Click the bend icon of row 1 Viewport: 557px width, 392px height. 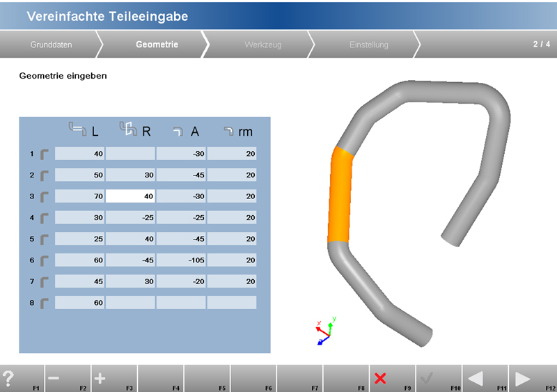coord(44,155)
